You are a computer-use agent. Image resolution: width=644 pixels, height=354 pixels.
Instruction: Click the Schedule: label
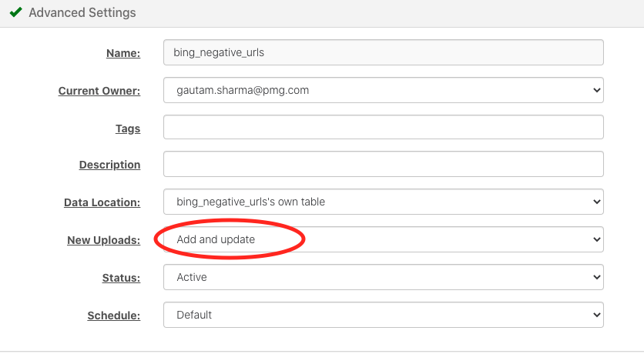[x=114, y=316]
